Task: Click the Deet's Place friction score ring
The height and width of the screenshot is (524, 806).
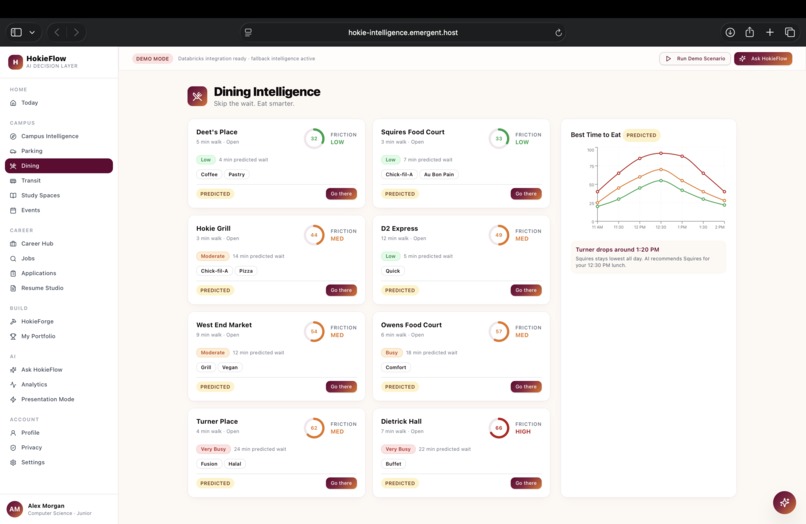Action: point(314,138)
